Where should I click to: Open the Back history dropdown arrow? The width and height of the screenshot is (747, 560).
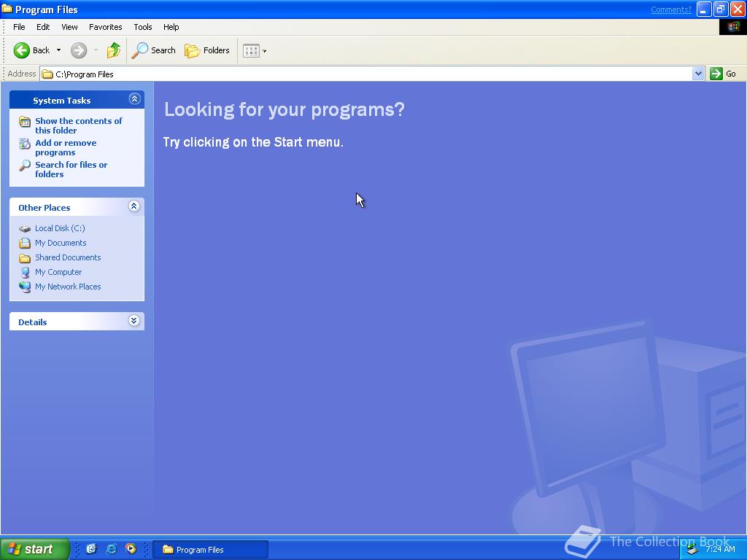pos(58,50)
